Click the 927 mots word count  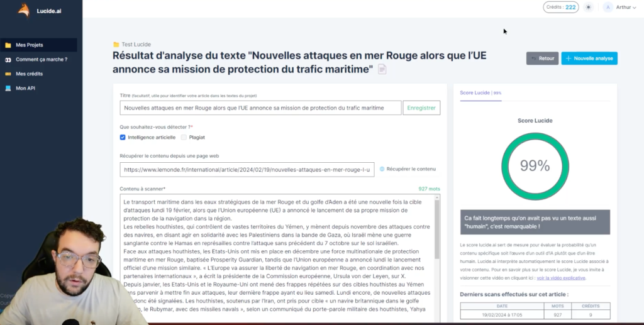point(429,189)
